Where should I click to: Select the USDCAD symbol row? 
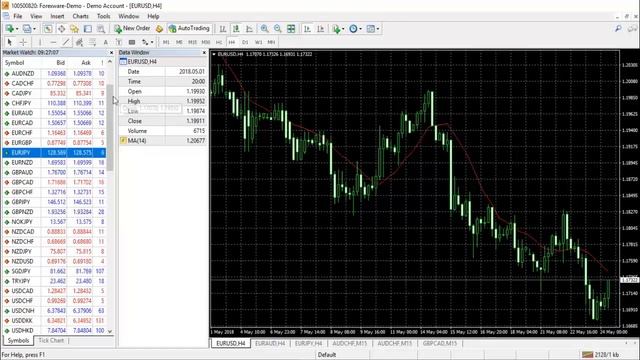[x=54, y=291]
